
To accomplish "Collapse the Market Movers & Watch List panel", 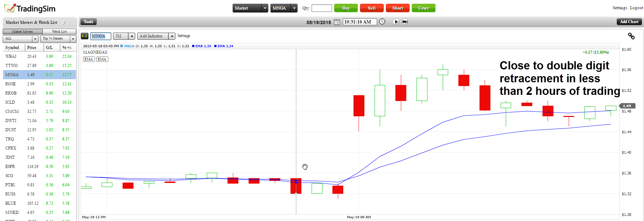I will click(63, 23).
